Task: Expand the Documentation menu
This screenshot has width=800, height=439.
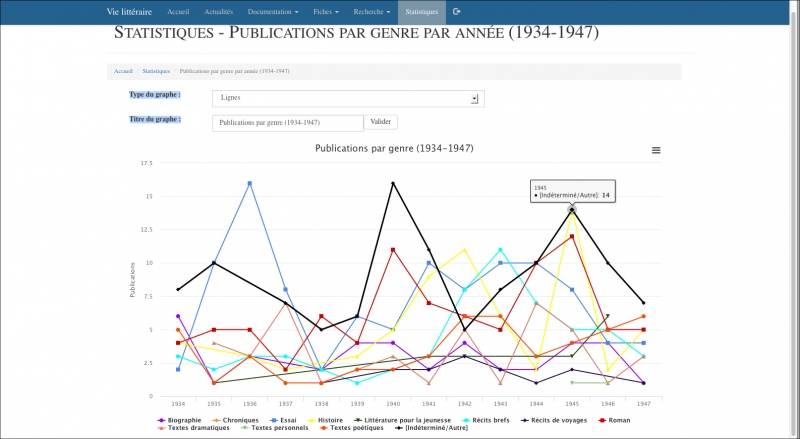Action: (x=273, y=12)
